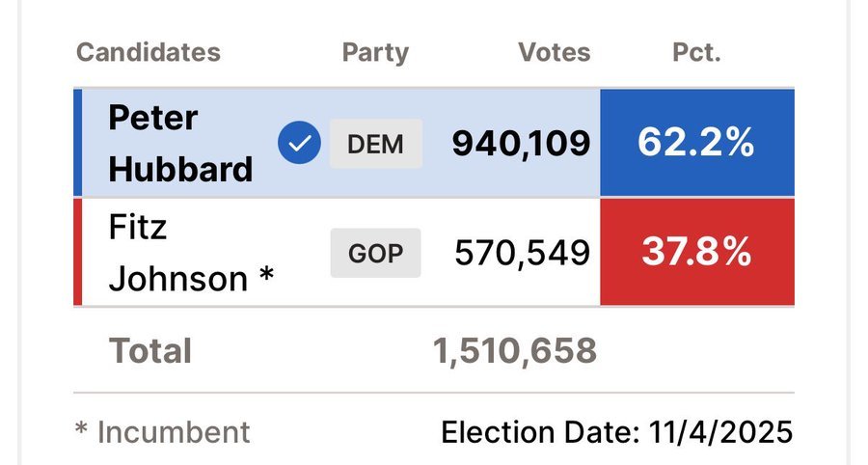Click the Incumbent footnote text
868x465 pixels.
[162, 431]
